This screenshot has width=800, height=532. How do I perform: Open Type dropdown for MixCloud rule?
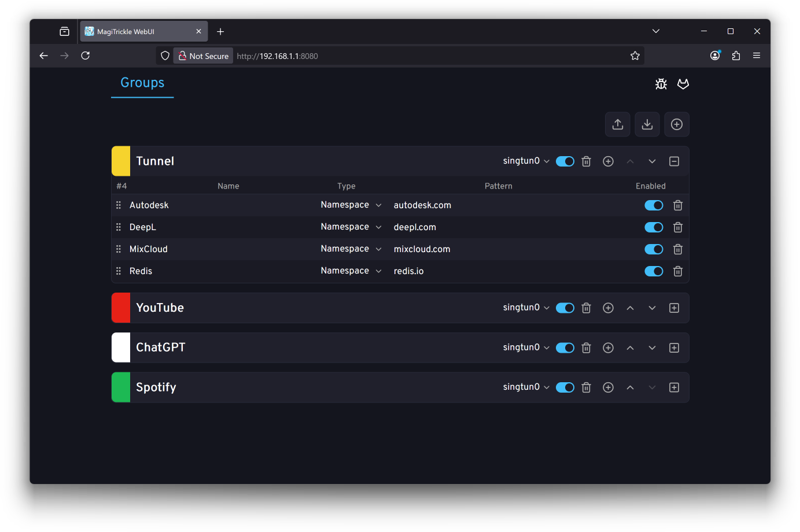coord(351,249)
